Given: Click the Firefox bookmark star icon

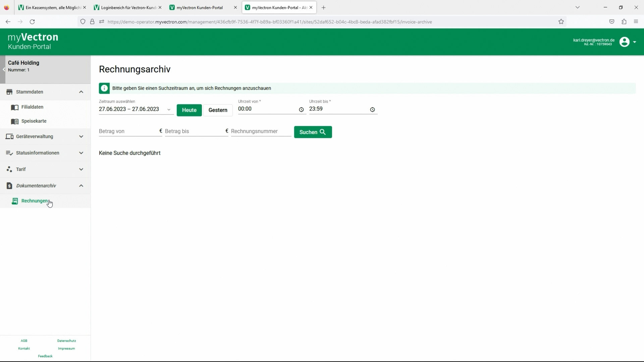Looking at the screenshot, I should pos(561,22).
